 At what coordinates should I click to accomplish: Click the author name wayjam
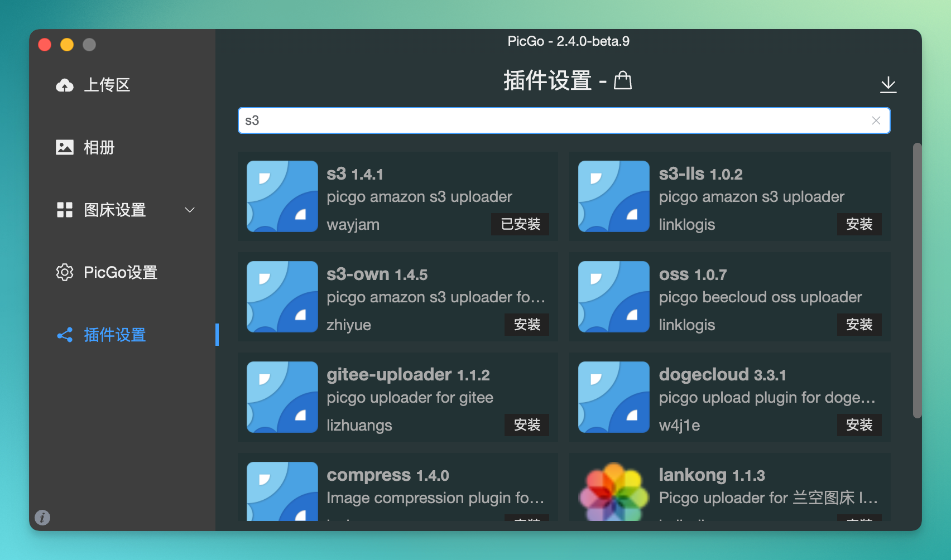(x=353, y=225)
